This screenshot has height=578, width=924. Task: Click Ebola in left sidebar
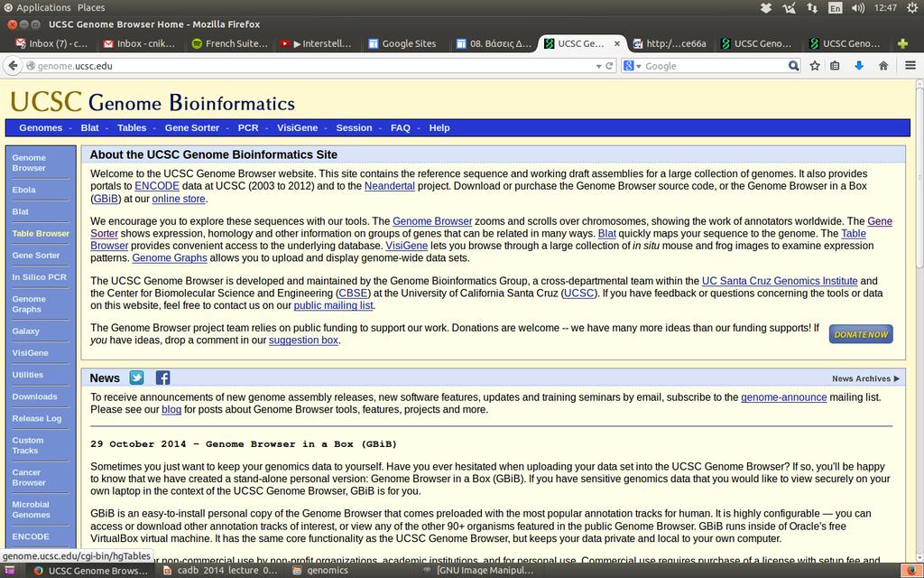(x=23, y=190)
